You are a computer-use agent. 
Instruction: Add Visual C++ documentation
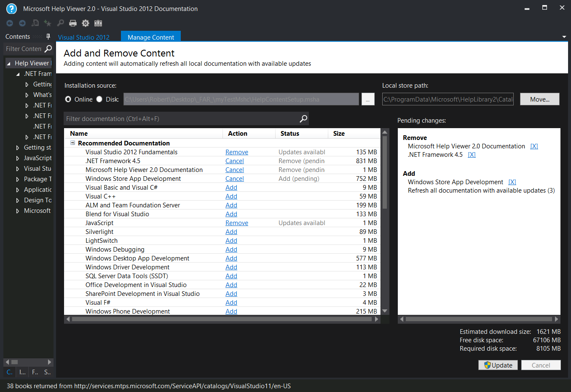231,196
